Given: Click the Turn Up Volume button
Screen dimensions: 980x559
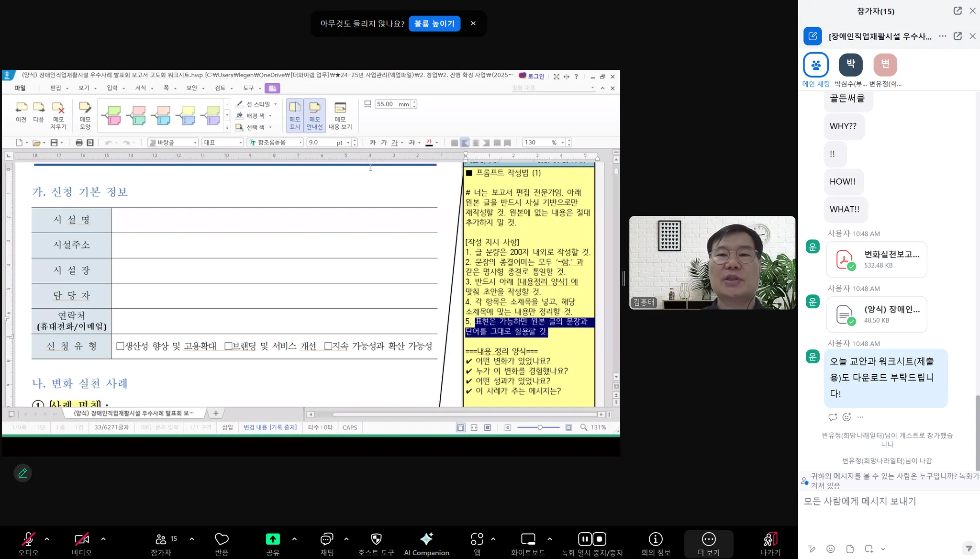Looking at the screenshot, I should 434,23.
